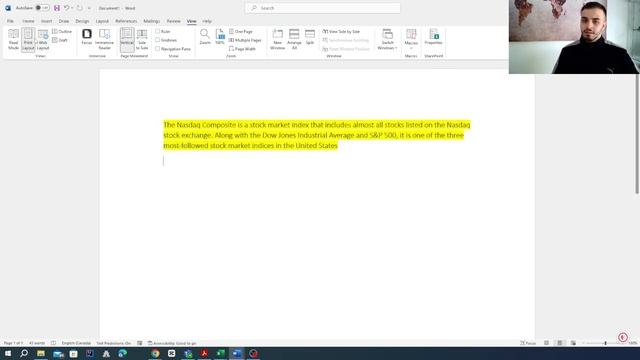Enable View Side by Side

341,31
